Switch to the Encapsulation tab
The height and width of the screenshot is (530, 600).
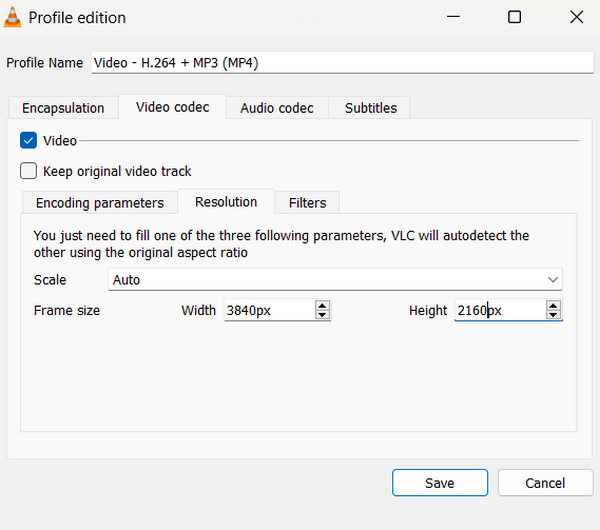(x=63, y=108)
